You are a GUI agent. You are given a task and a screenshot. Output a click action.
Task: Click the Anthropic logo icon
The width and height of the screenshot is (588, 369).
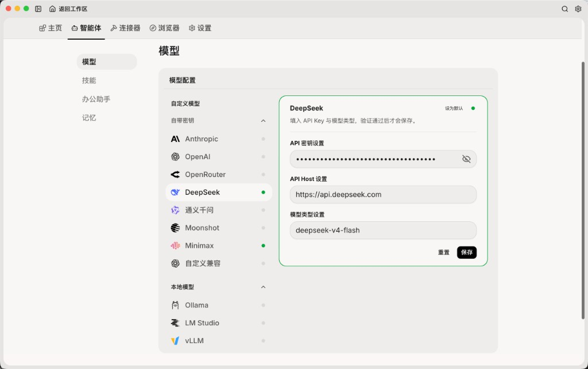click(x=175, y=139)
